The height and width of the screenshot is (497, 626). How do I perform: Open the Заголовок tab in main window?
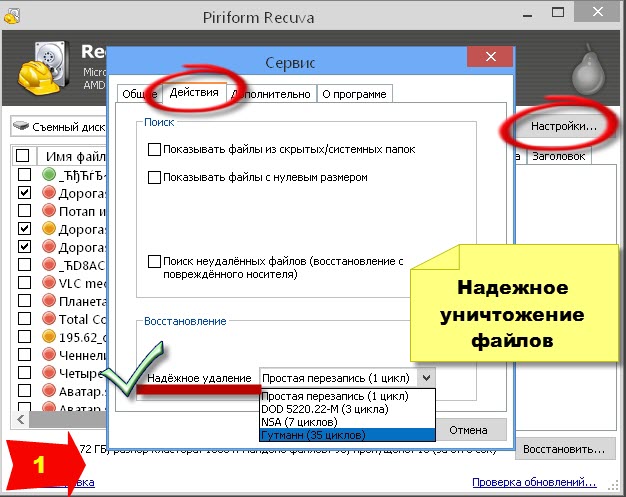pyautogui.click(x=559, y=156)
